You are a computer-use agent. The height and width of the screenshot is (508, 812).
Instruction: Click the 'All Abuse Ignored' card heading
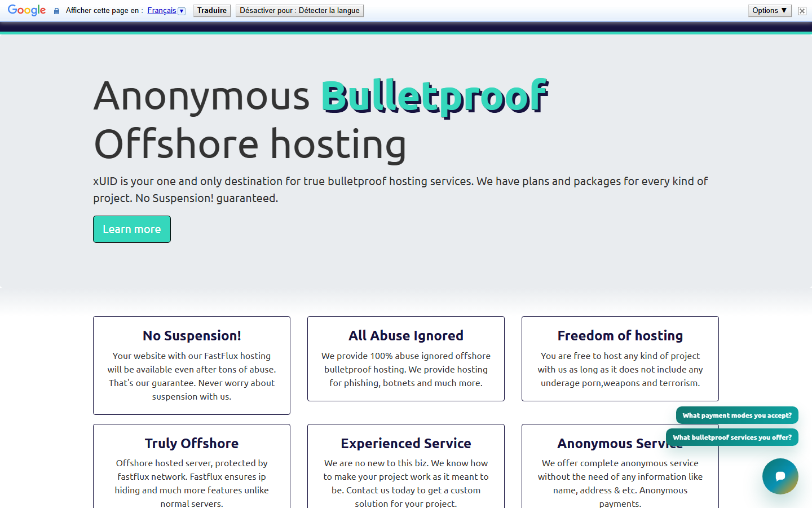(x=406, y=336)
